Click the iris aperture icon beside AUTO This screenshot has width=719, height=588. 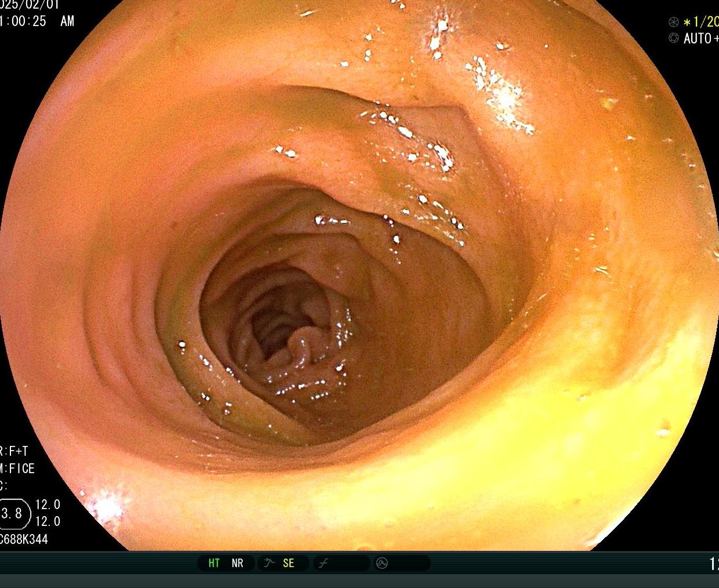(673, 38)
